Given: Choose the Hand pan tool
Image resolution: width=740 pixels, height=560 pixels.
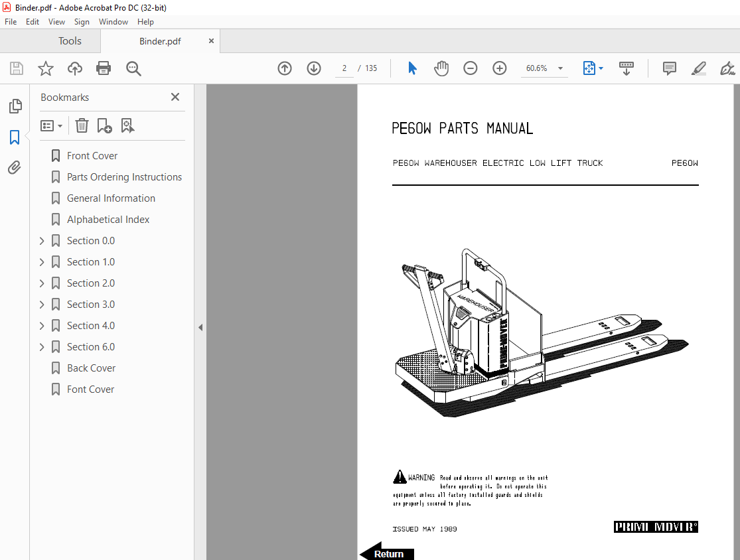Looking at the screenshot, I should (441, 68).
